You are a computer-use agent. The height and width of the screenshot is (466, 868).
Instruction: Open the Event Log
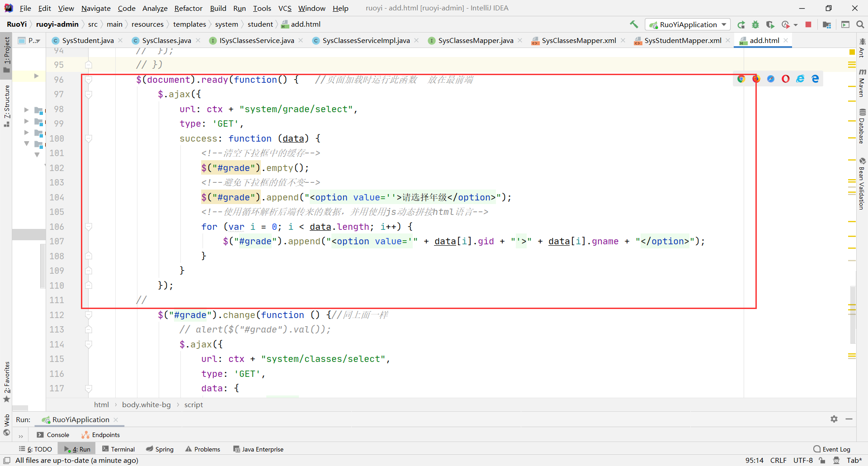(x=832, y=449)
